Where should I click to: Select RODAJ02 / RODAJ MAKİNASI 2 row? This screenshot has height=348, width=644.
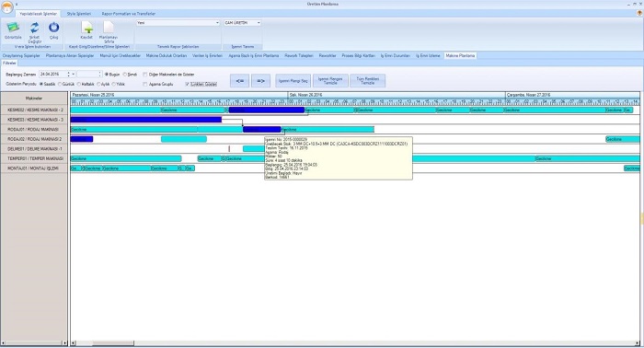(35, 139)
